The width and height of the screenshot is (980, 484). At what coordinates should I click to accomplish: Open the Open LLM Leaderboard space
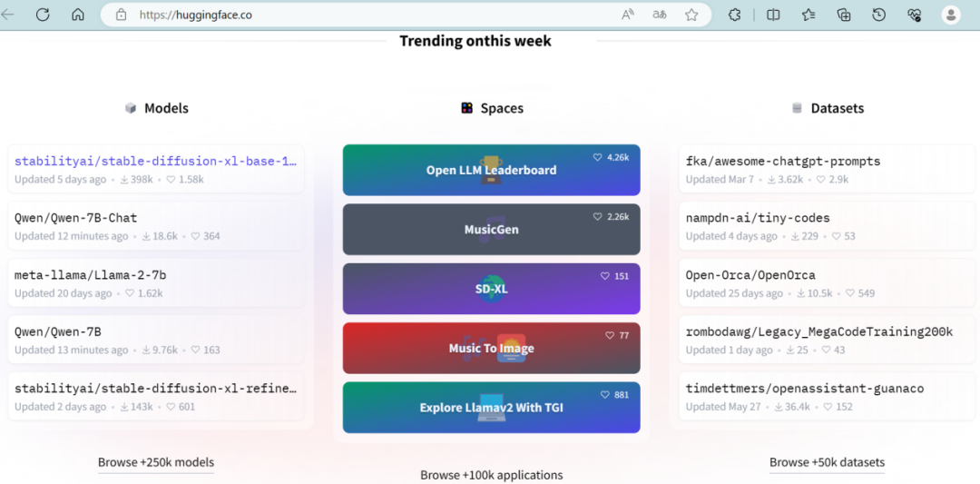point(491,170)
